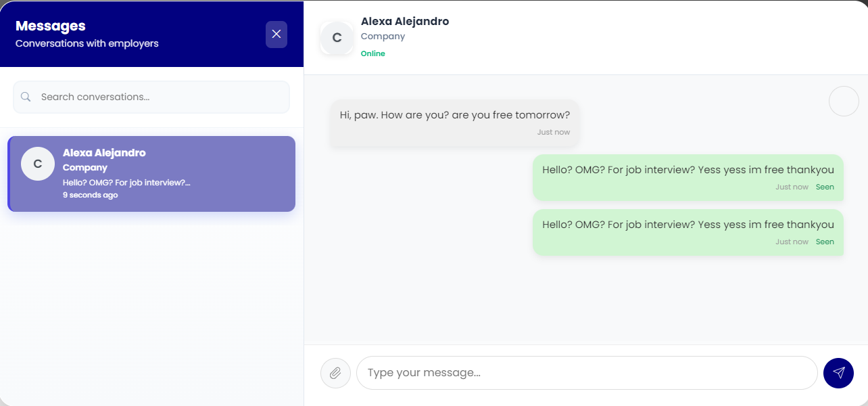This screenshot has width=868, height=406.
Task: Click the Seen label on last sent message
Action: click(825, 242)
